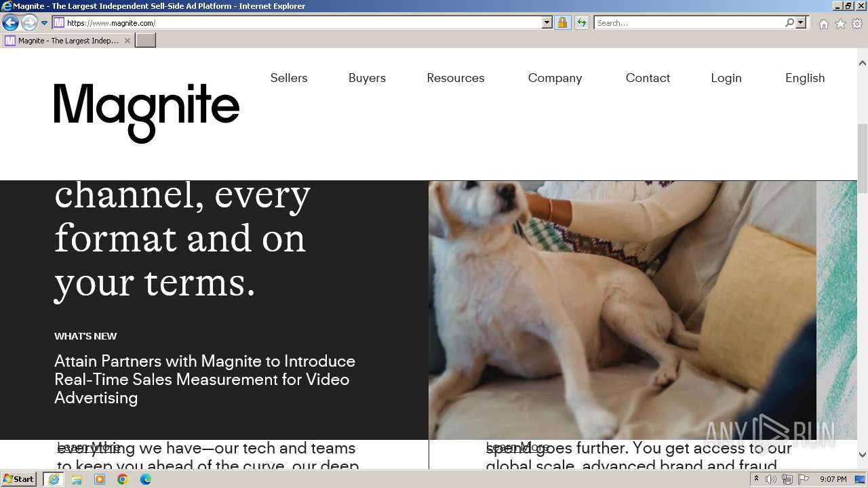Expand the address bar autocomplete dropdown
Screen dimensions: 868x488
547,22
